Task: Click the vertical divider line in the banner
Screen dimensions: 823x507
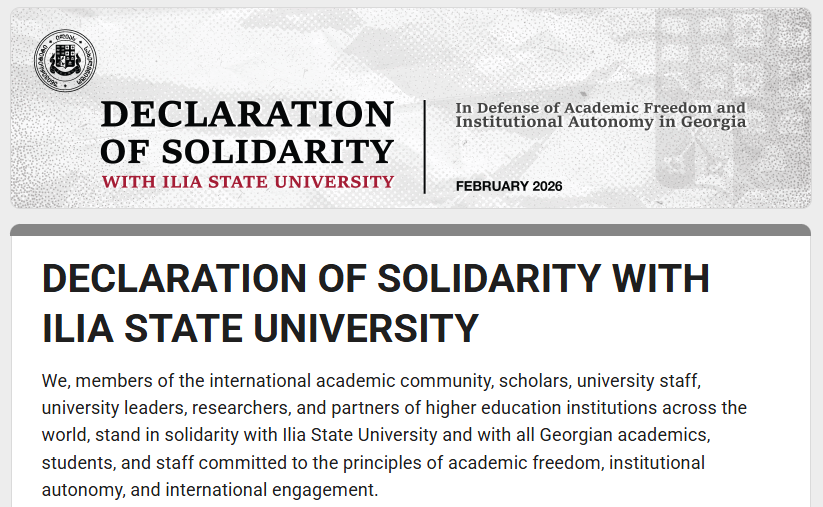Action: (x=425, y=146)
